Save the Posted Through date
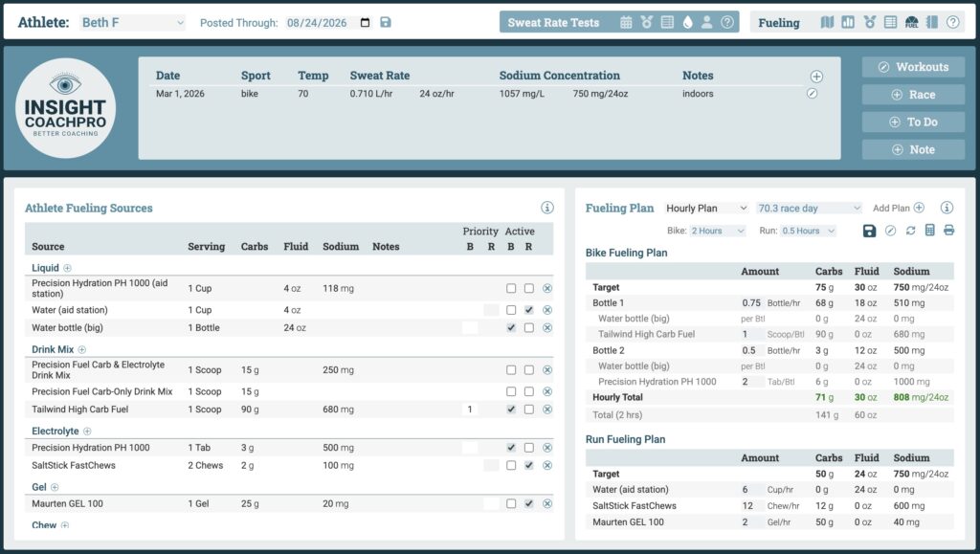This screenshot has width=980, height=554. pos(386,22)
